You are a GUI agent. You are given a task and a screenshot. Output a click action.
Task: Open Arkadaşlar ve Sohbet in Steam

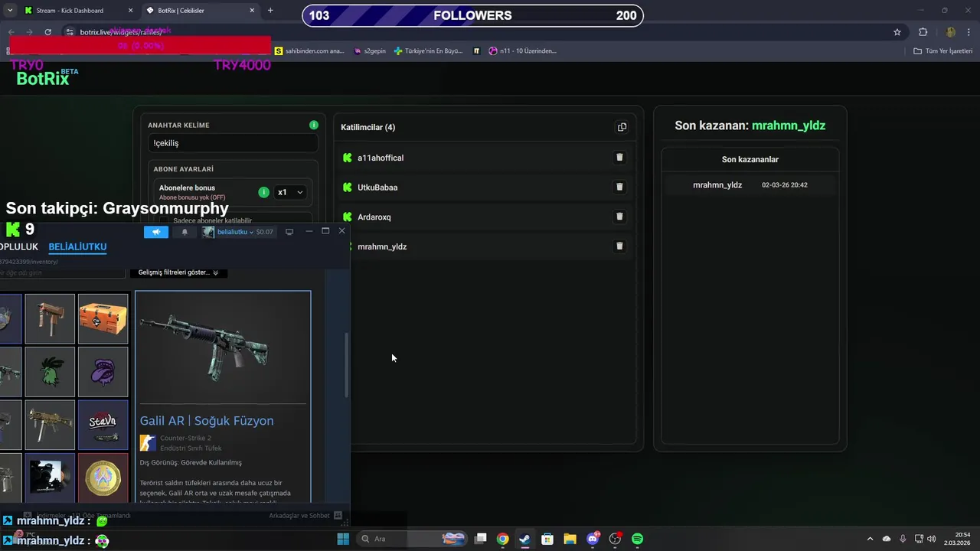305,516
